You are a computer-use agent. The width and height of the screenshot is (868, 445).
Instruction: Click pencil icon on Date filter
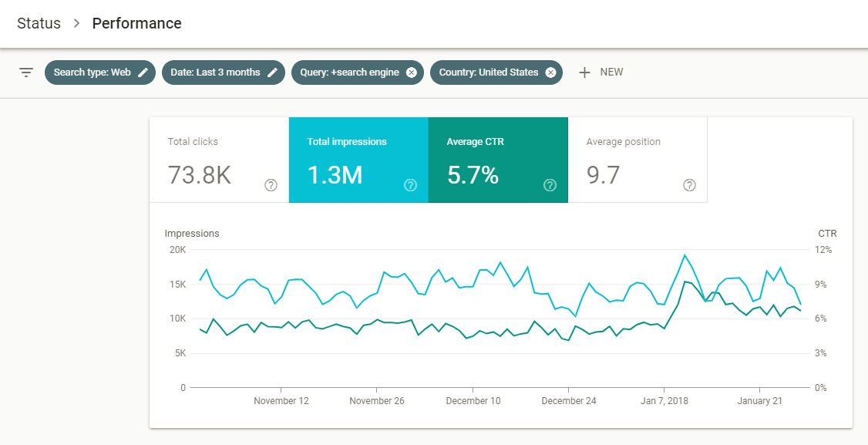click(272, 72)
